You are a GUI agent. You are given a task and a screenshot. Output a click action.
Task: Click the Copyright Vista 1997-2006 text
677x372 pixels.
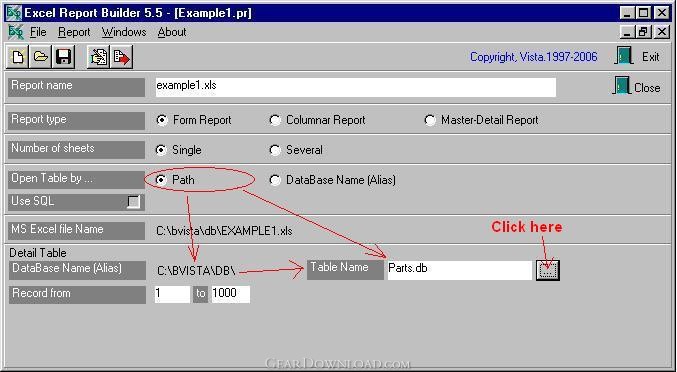534,57
